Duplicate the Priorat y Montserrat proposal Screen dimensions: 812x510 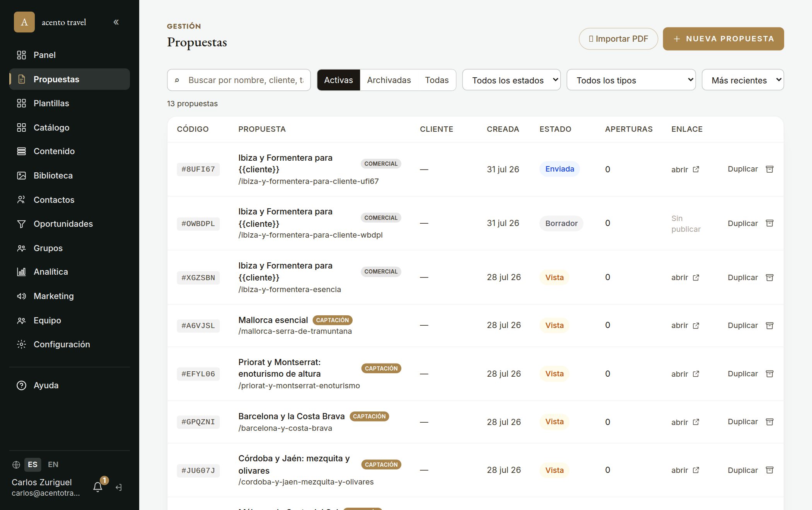click(742, 374)
